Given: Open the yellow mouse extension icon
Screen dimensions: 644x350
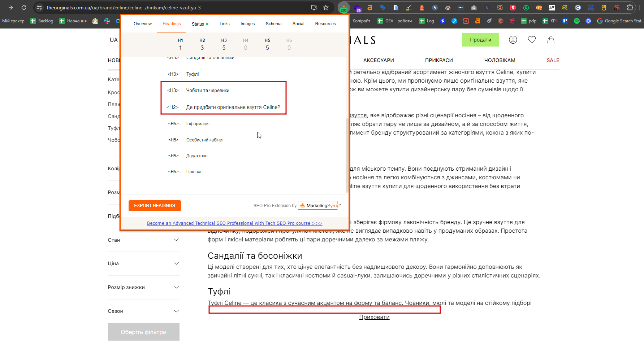Looking at the screenshot, I should pyautogui.click(x=604, y=8).
